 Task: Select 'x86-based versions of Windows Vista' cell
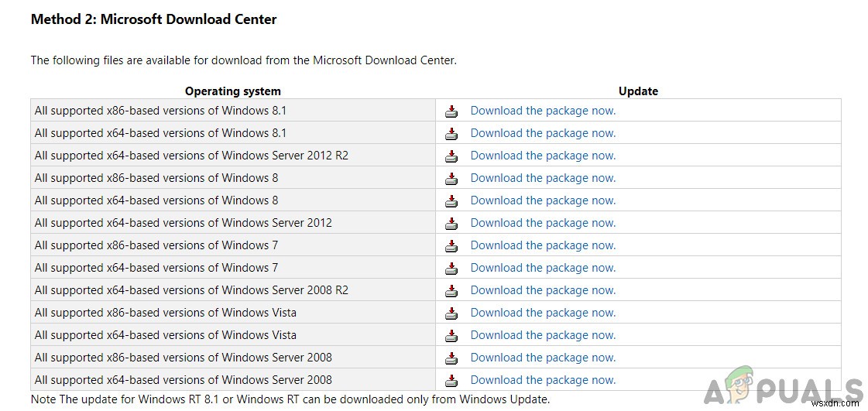point(233,313)
